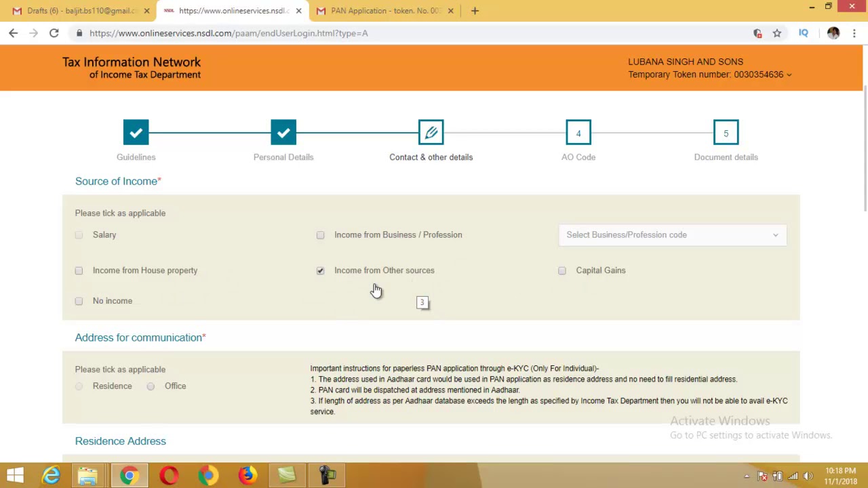The width and height of the screenshot is (868, 488).
Task: Open Chrome Canary icon in taskbar
Action: click(x=208, y=475)
